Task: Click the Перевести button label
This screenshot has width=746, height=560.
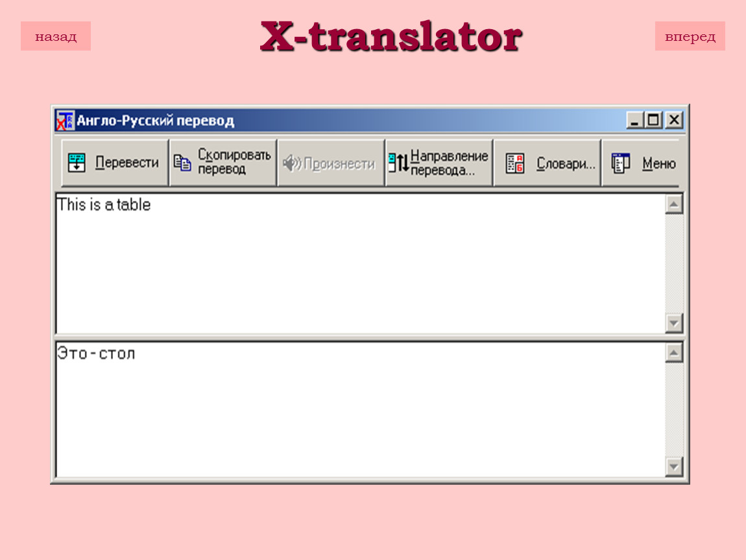Action: pos(127,163)
